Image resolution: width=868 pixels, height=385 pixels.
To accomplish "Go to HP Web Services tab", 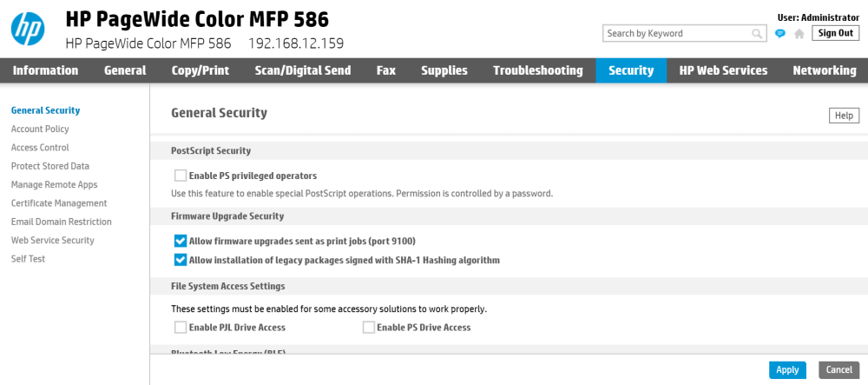I will (723, 70).
